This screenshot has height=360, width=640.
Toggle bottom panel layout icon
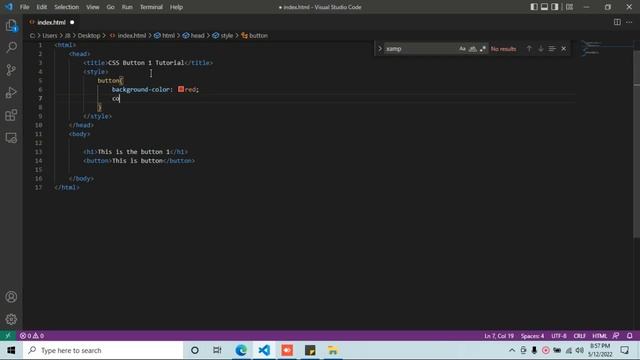tap(544, 7)
